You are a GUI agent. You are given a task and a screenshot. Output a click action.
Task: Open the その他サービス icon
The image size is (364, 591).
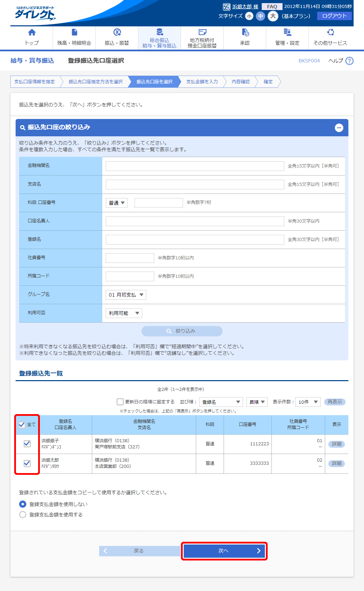[330, 33]
